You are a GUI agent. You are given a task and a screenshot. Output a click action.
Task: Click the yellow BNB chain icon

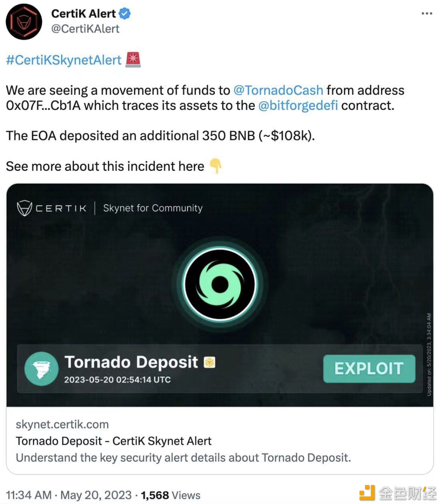click(209, 362)
